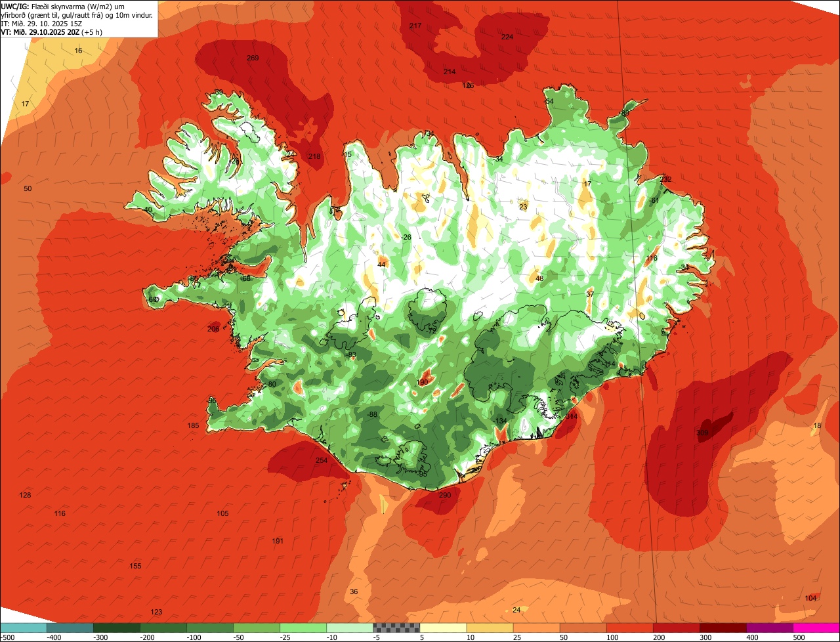
Task: Click the map value '290' off the south coast
Action: click(x=445, y=495)
